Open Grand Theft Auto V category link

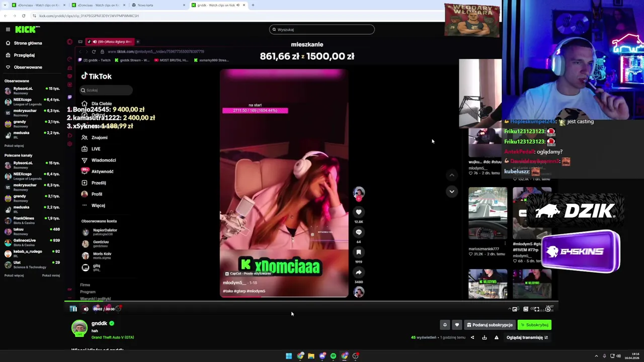point(113,337)
